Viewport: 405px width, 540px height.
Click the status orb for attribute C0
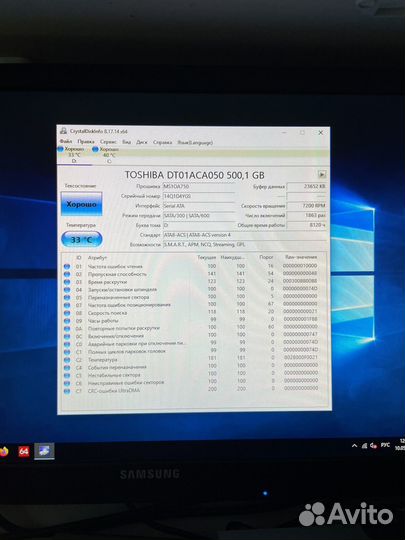[67, 344]
